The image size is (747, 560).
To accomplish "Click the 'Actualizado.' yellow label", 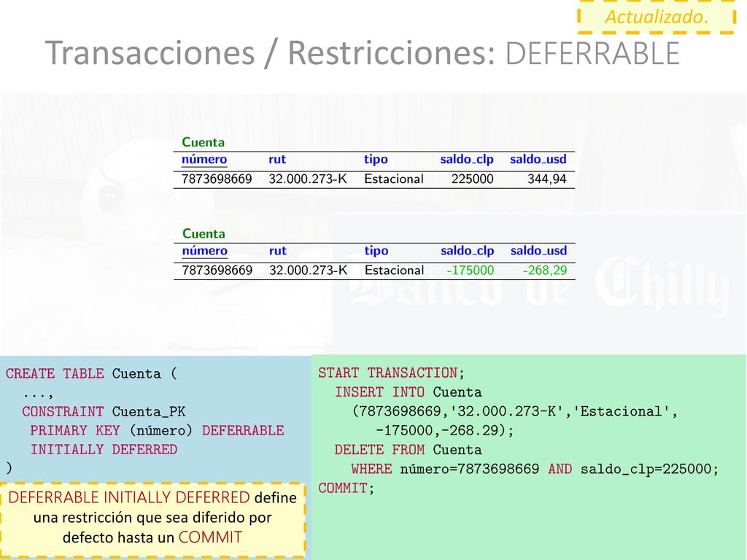I will coord(657,17).
